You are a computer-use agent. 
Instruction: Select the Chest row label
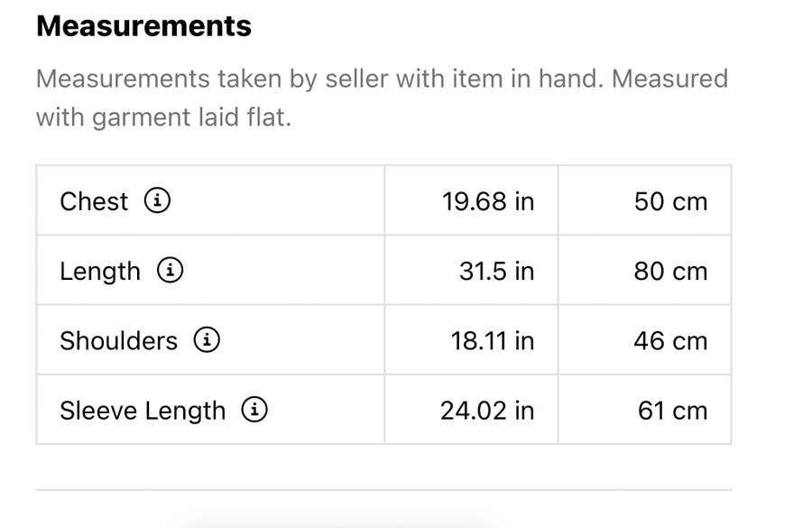94,201
